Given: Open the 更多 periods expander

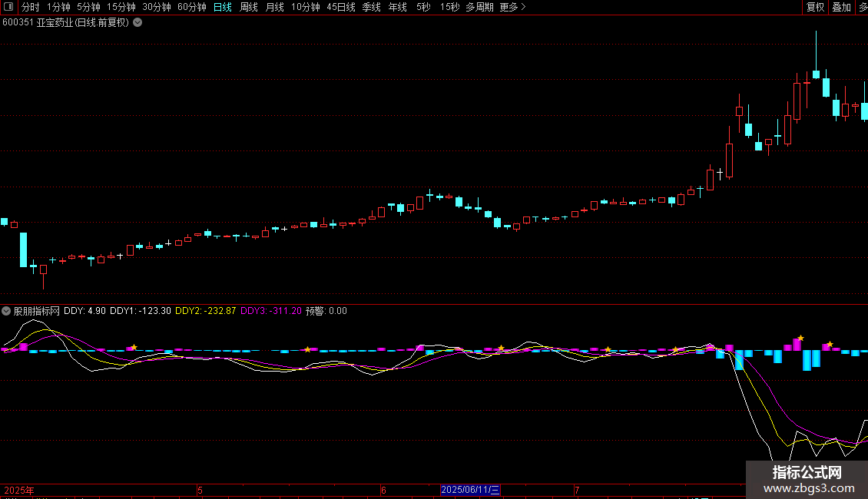Looking at the screenshot, I should pos(512,7).
